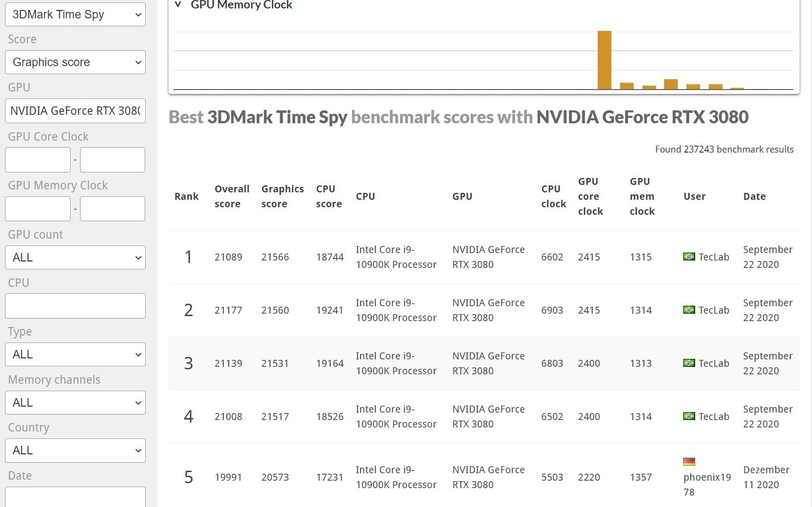The image size is (812, 507).
Task: Click the CPU filter input field
Action: click(x=75, y=306)
